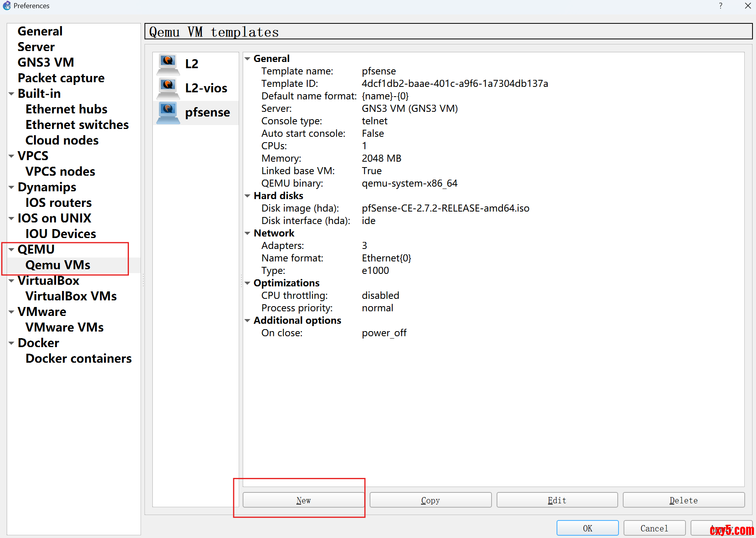Click New to create Qemu template
The width and height of the screenshot is (756, 538).
[x=303, y=500]
